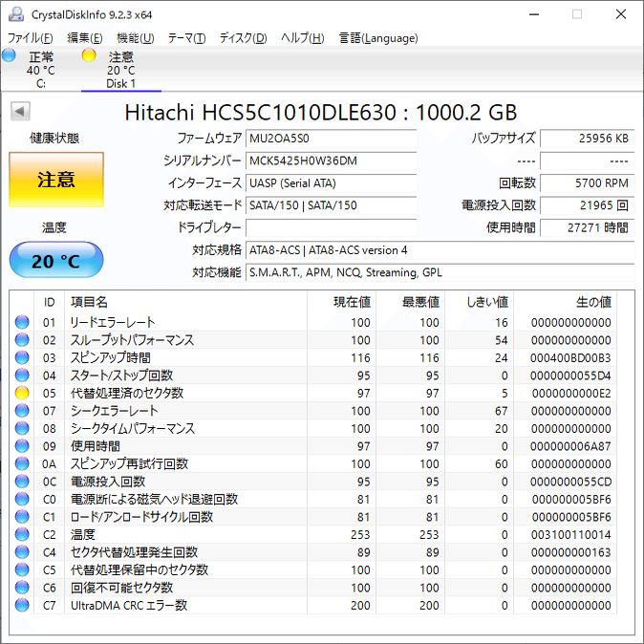Click the standard field ATA8-ACS version 4
Screen dimensions: 644x644
[x=440, y=250]
